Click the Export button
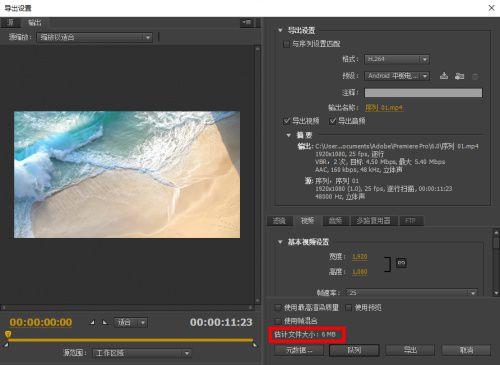500x365 pixels. pos(410,350)
